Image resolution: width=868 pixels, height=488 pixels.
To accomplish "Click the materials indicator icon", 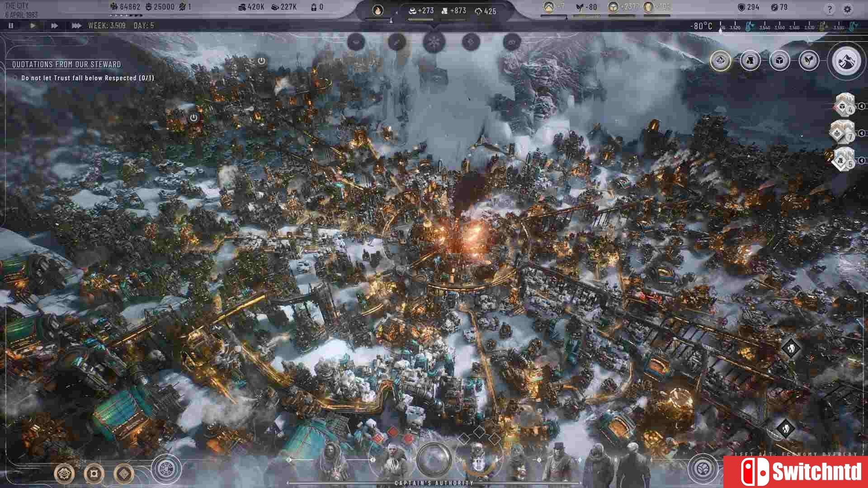I will [613, 7].
